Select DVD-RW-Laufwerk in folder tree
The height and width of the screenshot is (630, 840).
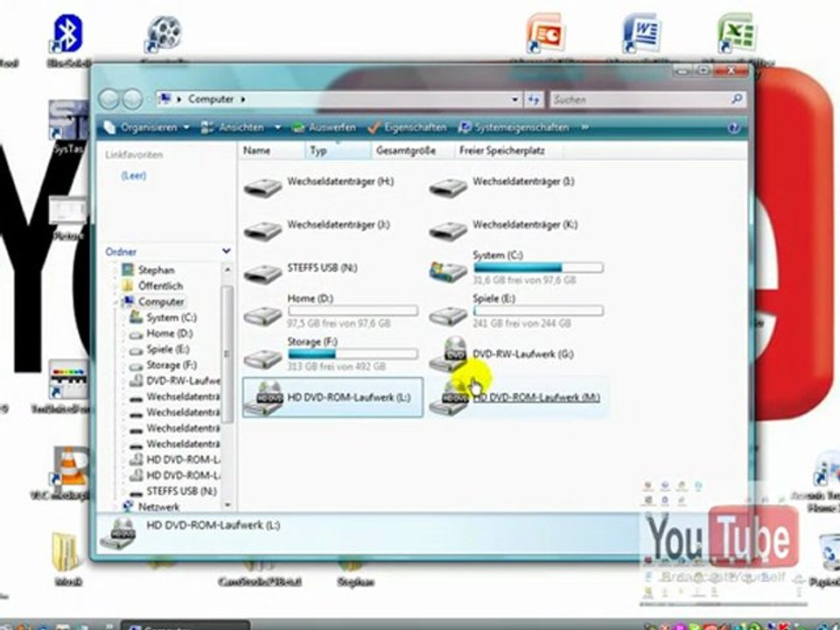coord(183,381)
